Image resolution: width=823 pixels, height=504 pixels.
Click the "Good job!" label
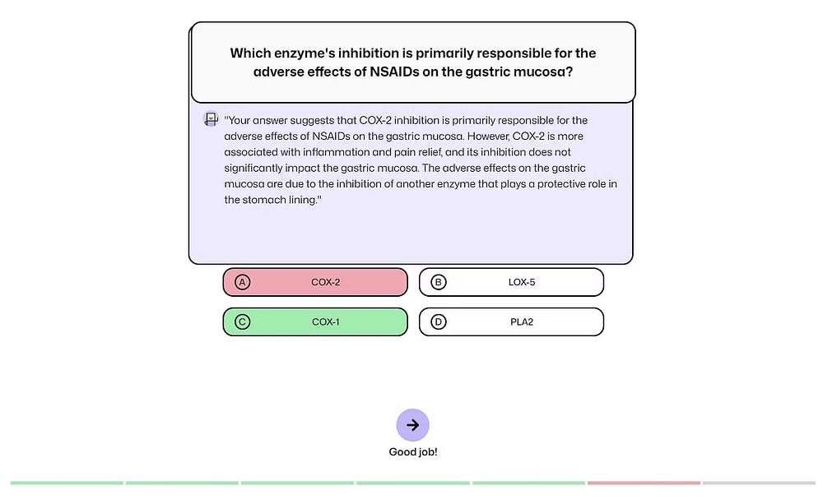pos(412,452)
